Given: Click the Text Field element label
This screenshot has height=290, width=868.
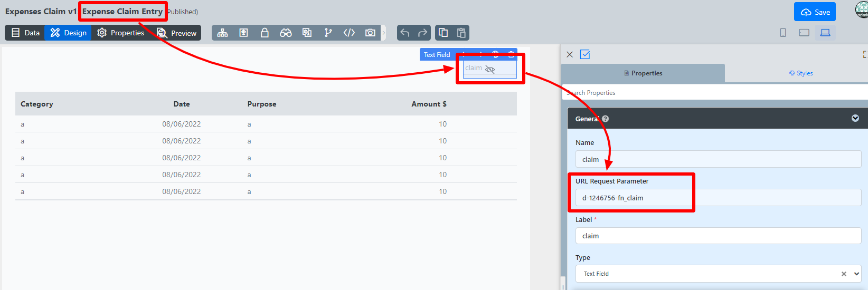Looking at the screenshot, I should coord(437,55).
